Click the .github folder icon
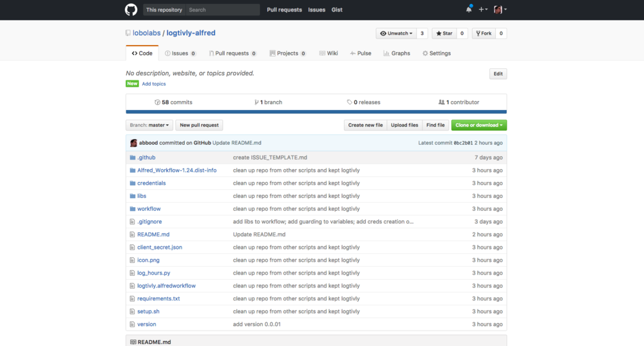The width and height of the screenshot is (644, 346). (132, 158)
